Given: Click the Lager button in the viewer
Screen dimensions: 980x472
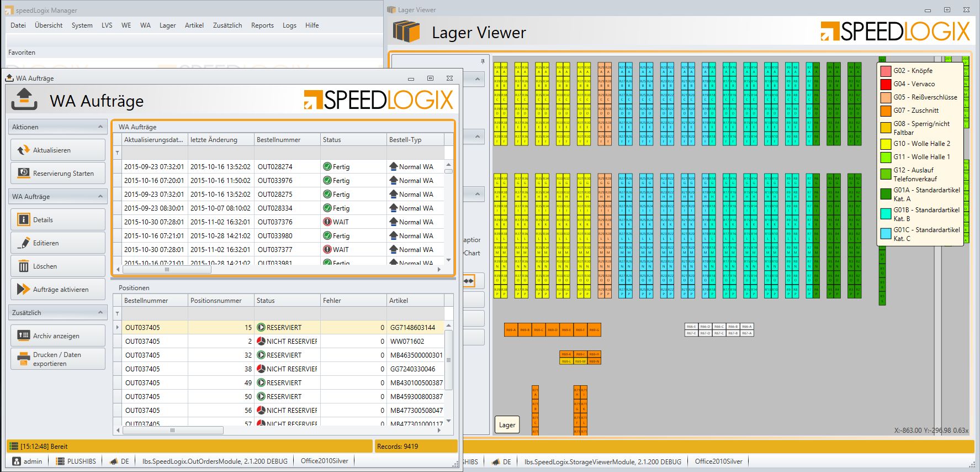Looking at the screenshot, I should (x=507, y=425).
